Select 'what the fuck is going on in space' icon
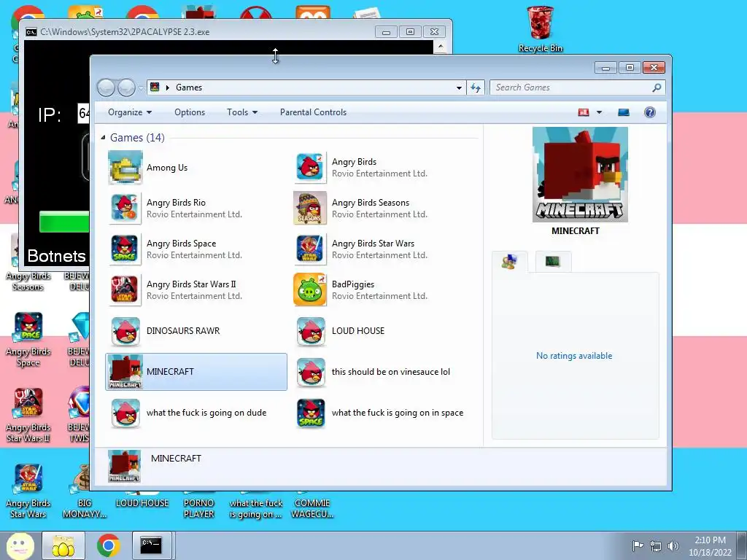Viewport: 747px width, 560px height. (x=310, y=413)
